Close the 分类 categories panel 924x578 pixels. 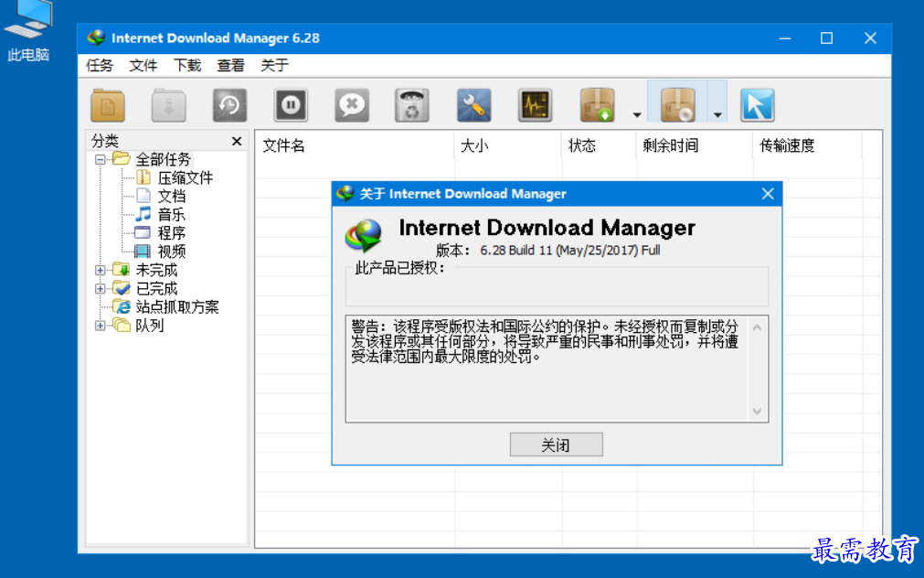(237, 141)
